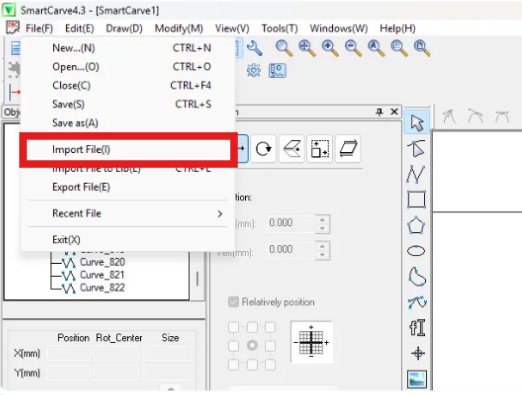Click the wrench settings icon in toolbar
Image resolution: width=522 pixels, height=395 pixels.
255,48
